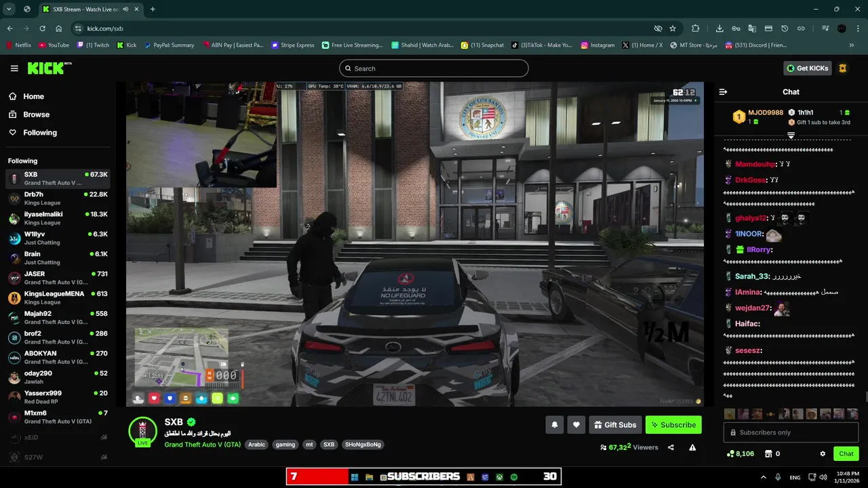Open Chrome downloads

(x=719, y=28)
